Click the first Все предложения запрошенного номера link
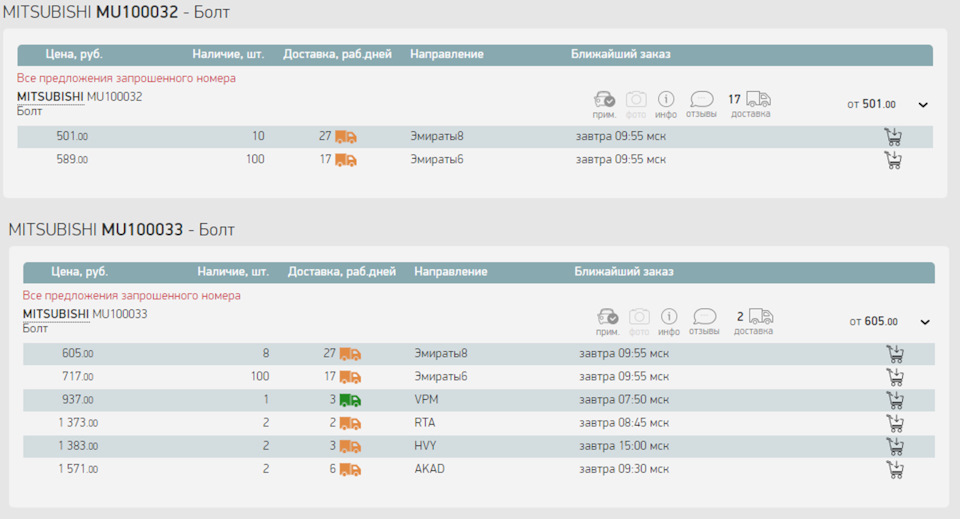The image size is (960, 519). 126,78
